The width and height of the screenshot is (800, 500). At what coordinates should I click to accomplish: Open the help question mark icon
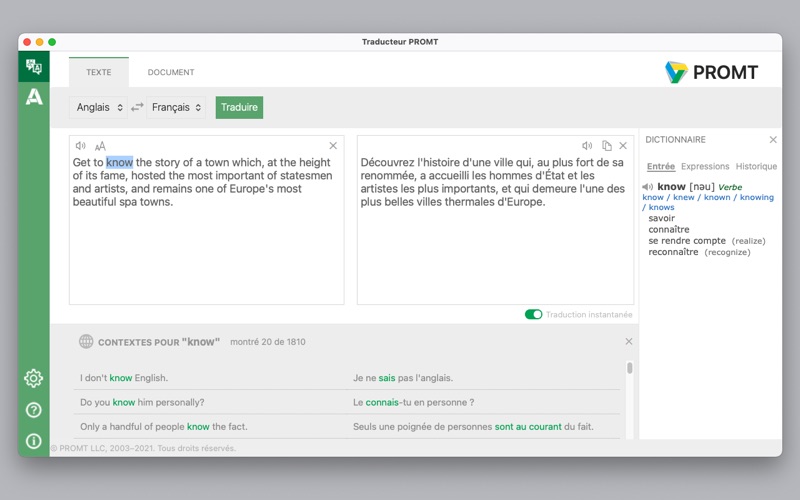click(34, 410)
